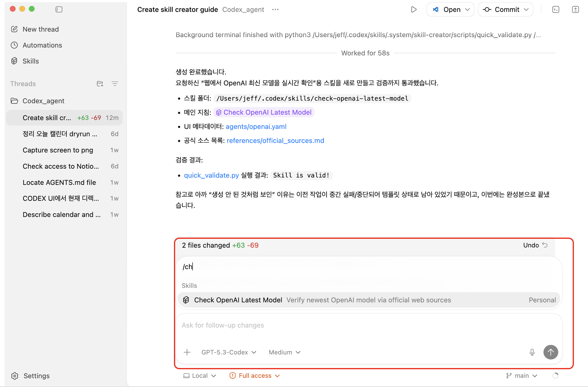This screenshot has width=588, height=387.
Task: Toggle the sidebar panel icon
Action: coord(59,9)
